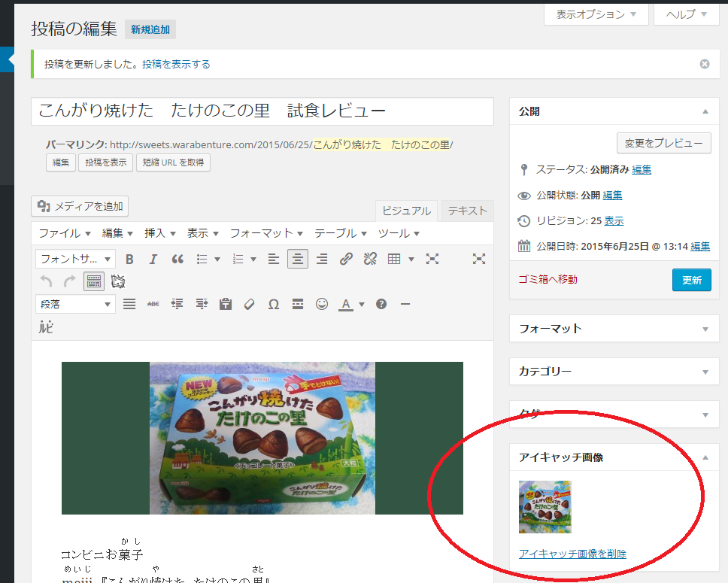Insert an emoticon smiley
The width and height of the screenshot is (728, 583).
[322, 304]
